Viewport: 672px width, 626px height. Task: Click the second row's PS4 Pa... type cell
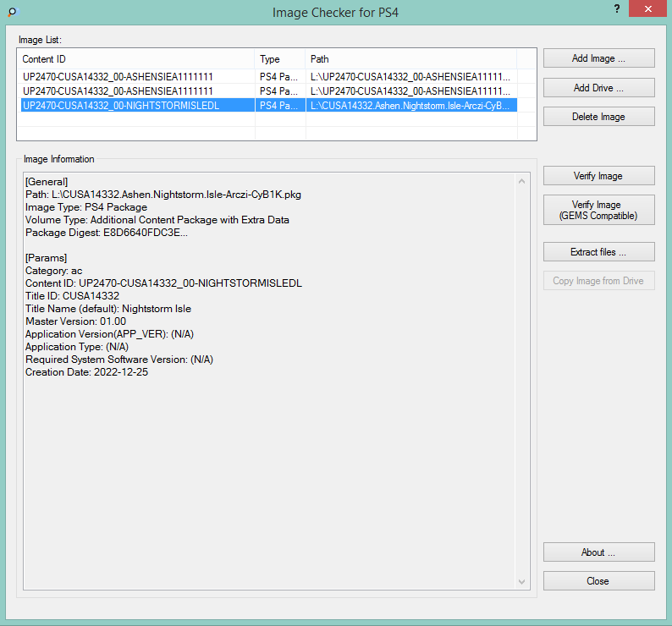[278, 91]
